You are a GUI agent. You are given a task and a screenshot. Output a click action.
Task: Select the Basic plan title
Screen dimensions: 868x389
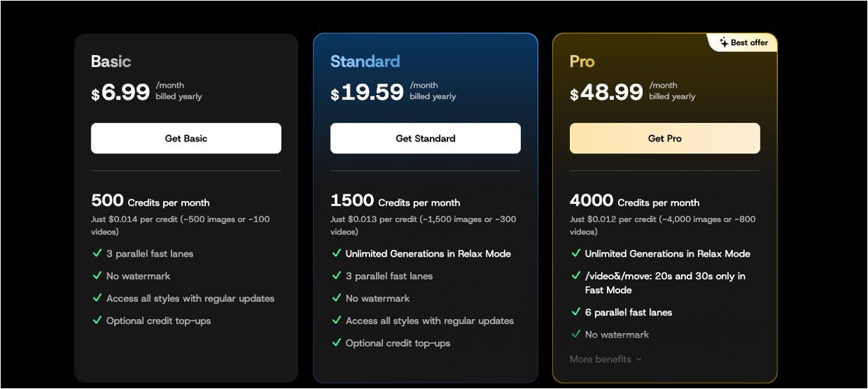pos(111,62)
